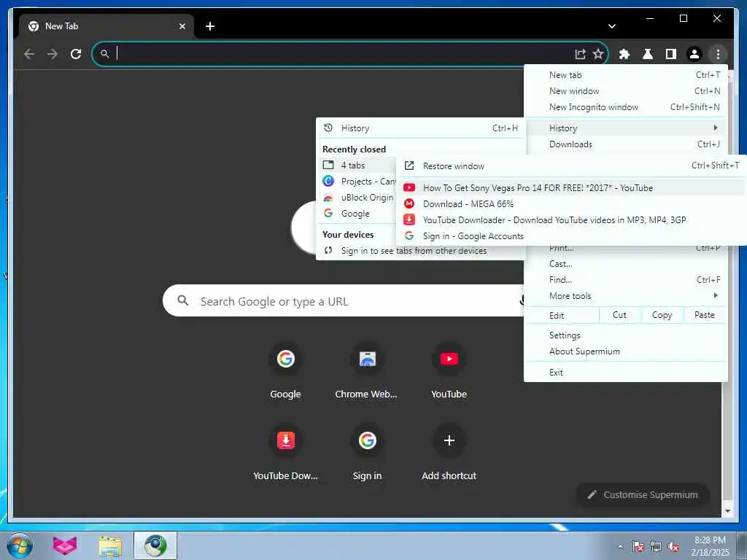Open the tab search chevron
The height and width of the screenshot is (560, 747).
(x=612, y=26)
